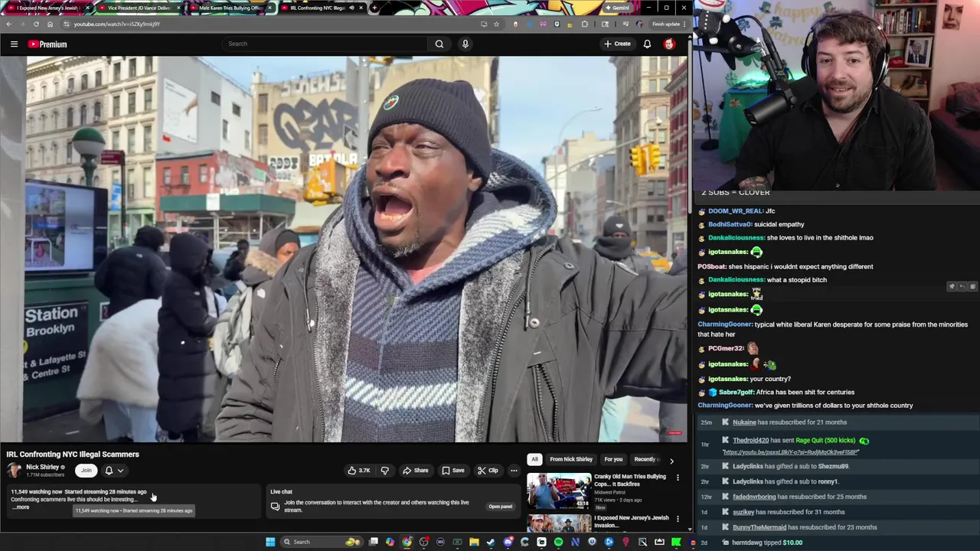Save the video to playlist

point(453,471)
